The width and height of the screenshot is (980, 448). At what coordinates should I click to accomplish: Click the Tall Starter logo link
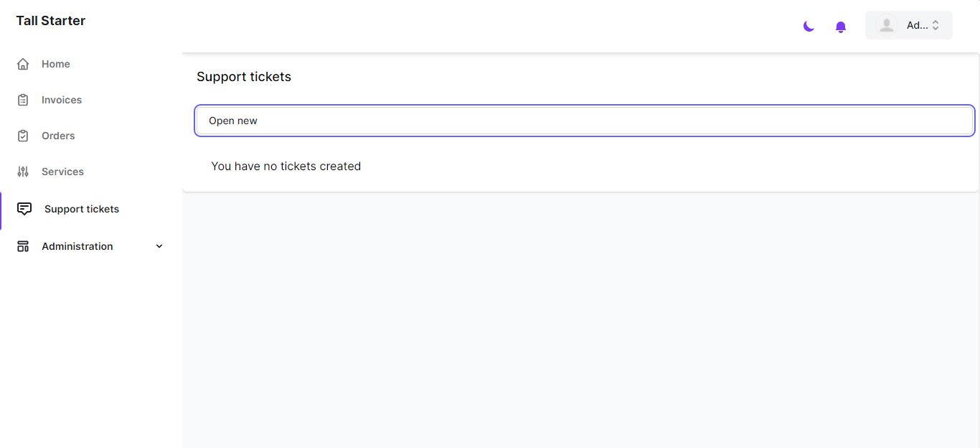pyautogui.click(x=51, y=21)
